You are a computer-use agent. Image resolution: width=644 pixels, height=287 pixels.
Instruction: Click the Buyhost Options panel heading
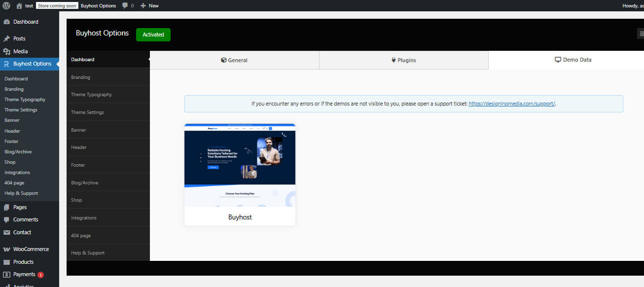click(102, 33)
